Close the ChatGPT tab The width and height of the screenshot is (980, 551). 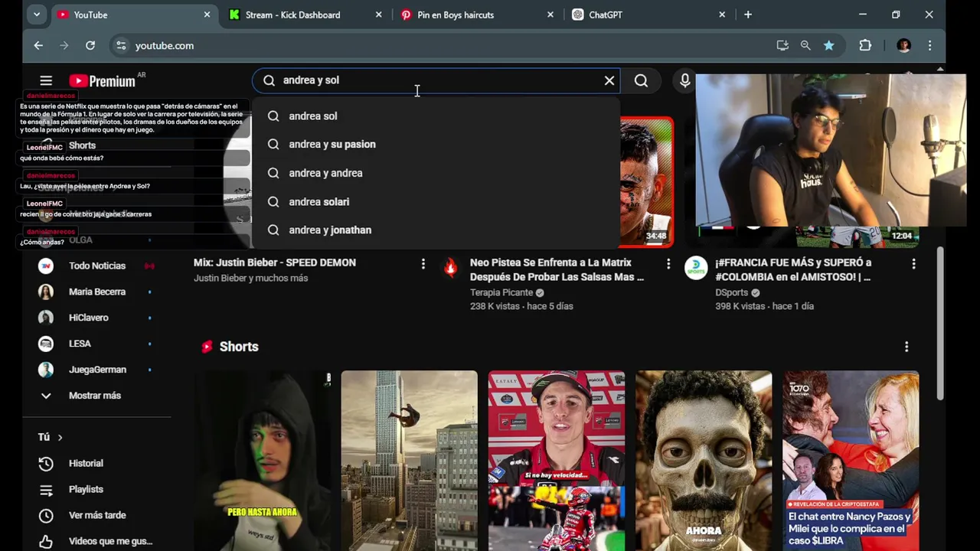tap(721, 15)
